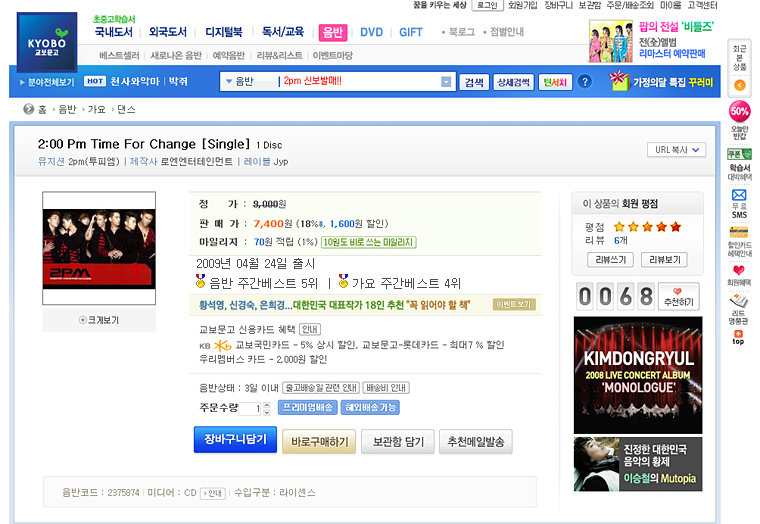Click the 로그인 button at top

pyautogui.click(x=487, y=5)
